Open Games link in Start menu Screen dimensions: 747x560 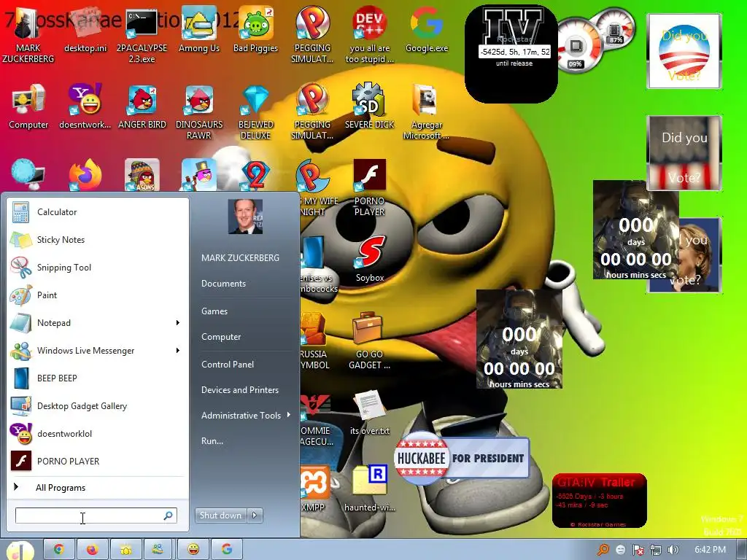pos(214,311)
